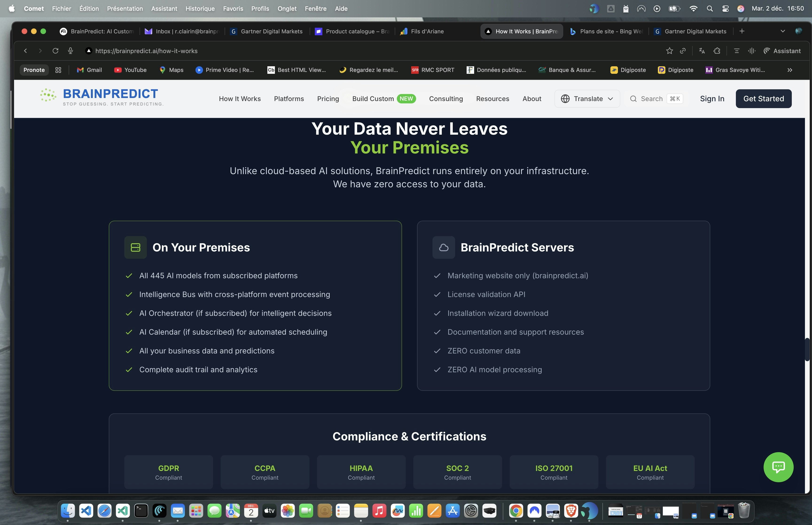Click the Get Started button
Screen dimensions: 812x525
tap(763, 99)
